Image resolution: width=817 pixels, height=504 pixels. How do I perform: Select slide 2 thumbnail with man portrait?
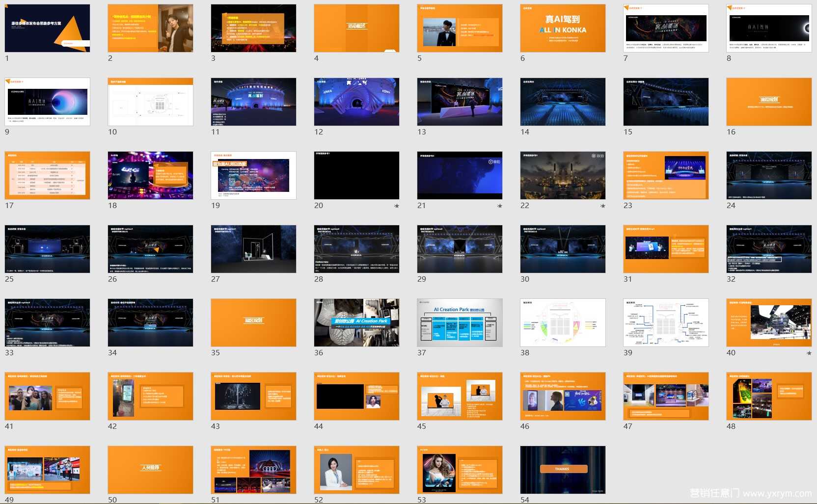point(150,28)
